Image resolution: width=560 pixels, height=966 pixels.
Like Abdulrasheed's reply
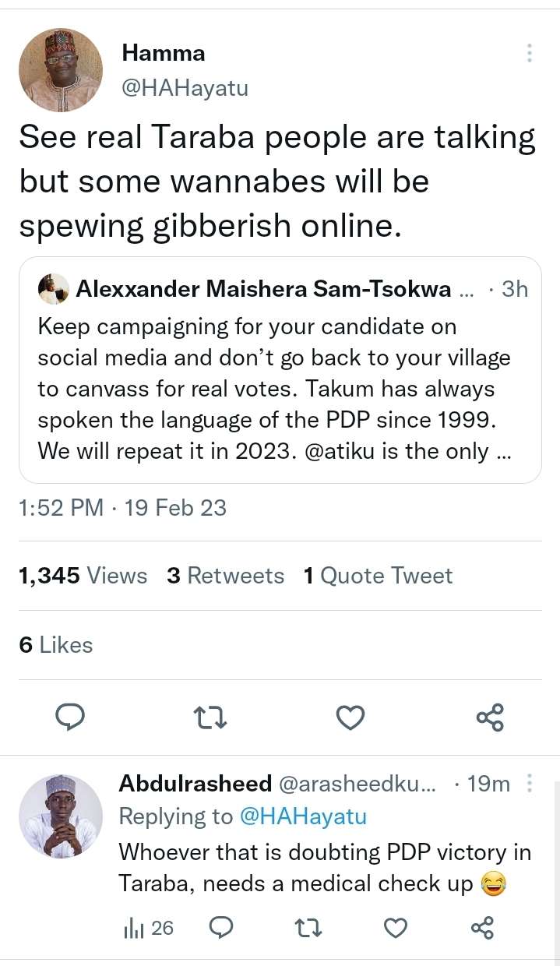(396, 928)
